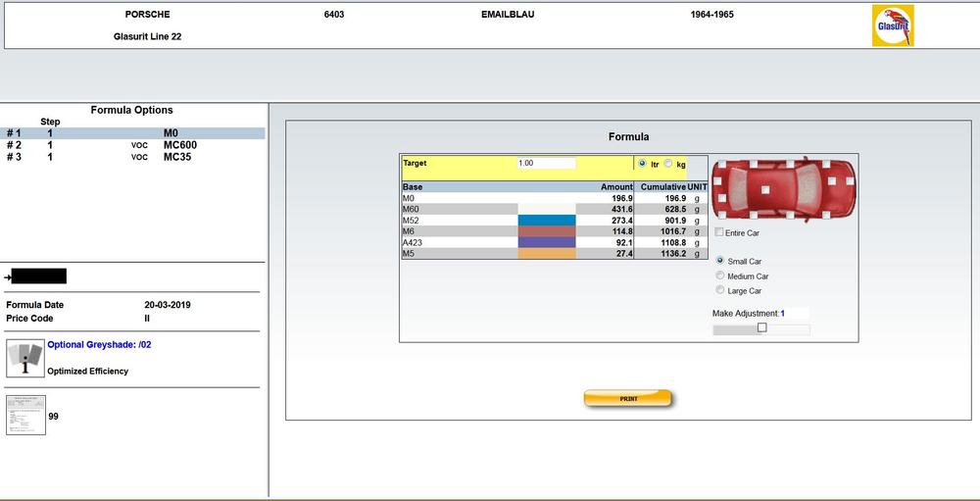This screenshot has height=501, width=980.
Task: Click the Formula Date value 20-03-2019
Action: 168,305
